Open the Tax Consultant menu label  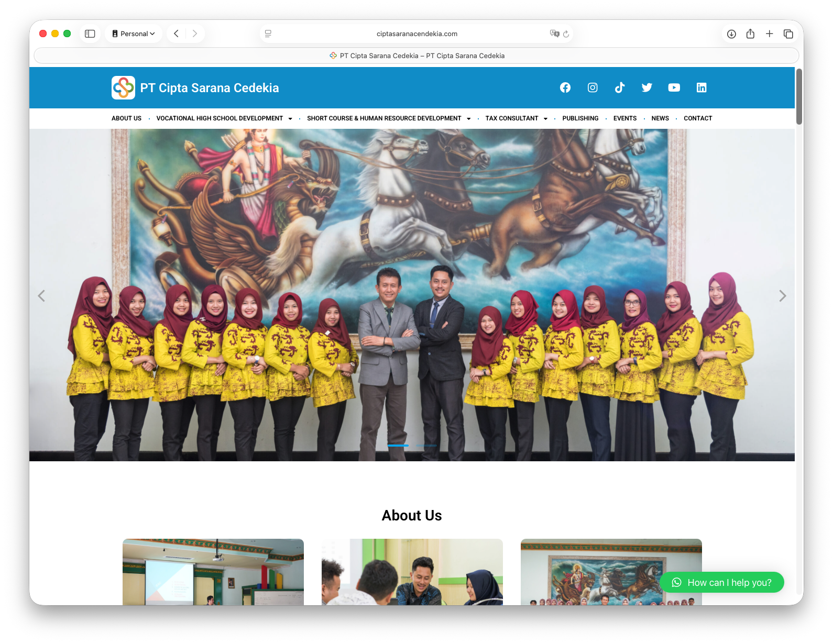(512, 118)
